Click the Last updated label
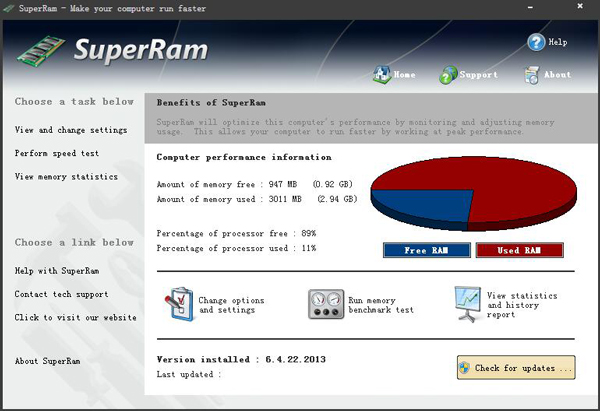Screen dimensions: 600x411 click(x=189, y=374)
